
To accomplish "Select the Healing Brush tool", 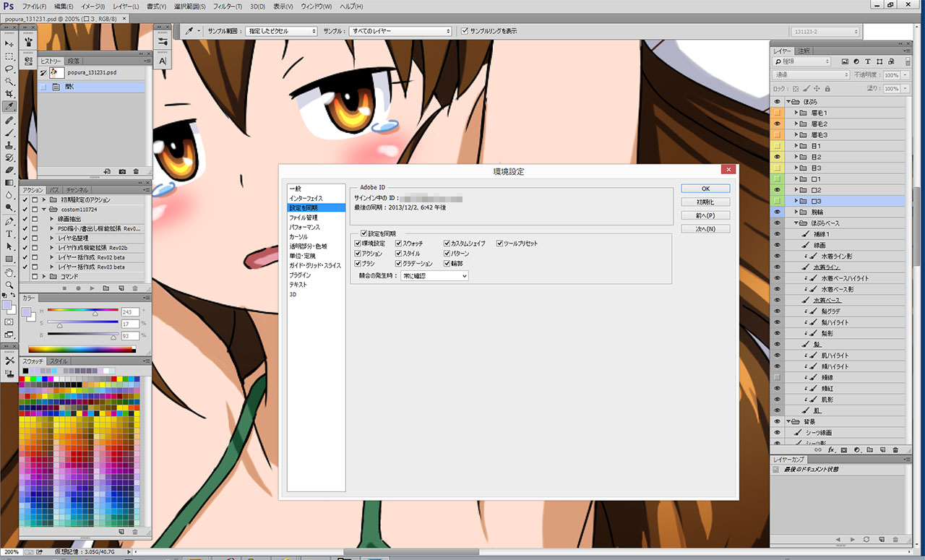I will pos(9,119).
